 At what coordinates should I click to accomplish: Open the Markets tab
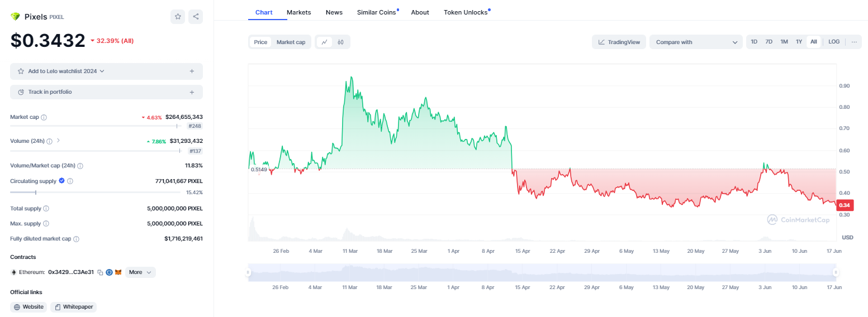(299, 12)
